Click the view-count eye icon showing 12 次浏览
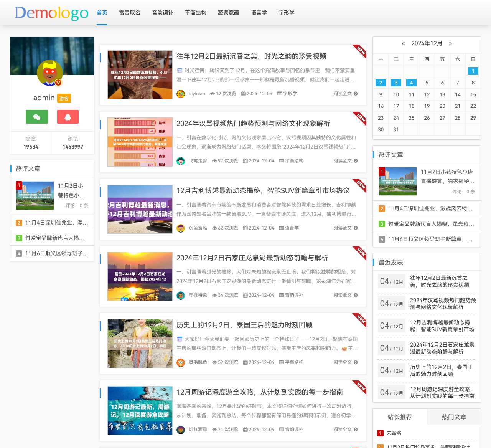491x448 pixels. tap(213, 93)
